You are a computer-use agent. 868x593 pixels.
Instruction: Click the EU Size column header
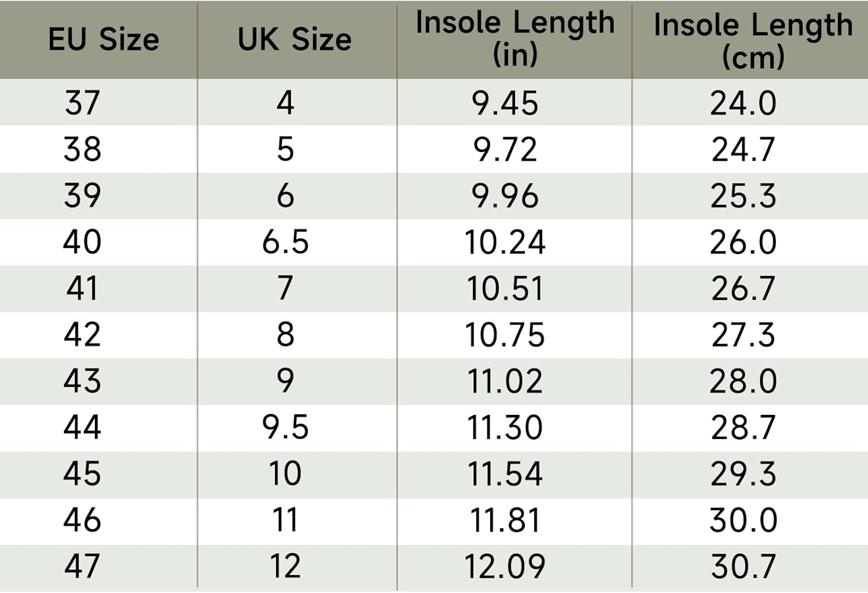pyautogui.click(x=104, y=39)
